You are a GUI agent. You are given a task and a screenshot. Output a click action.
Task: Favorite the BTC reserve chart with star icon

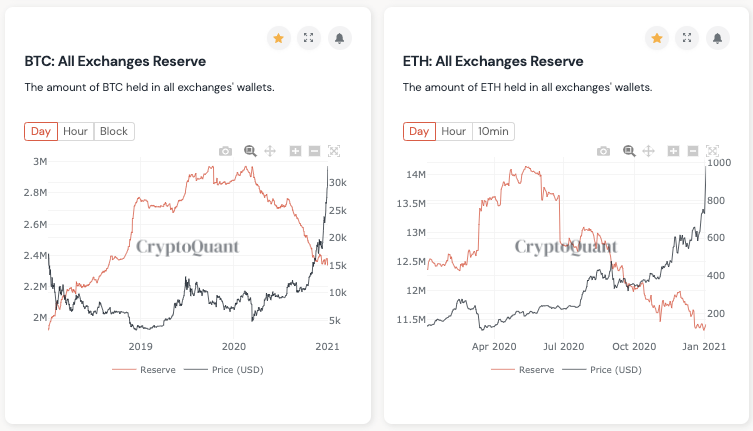click(x=279, y=38)
